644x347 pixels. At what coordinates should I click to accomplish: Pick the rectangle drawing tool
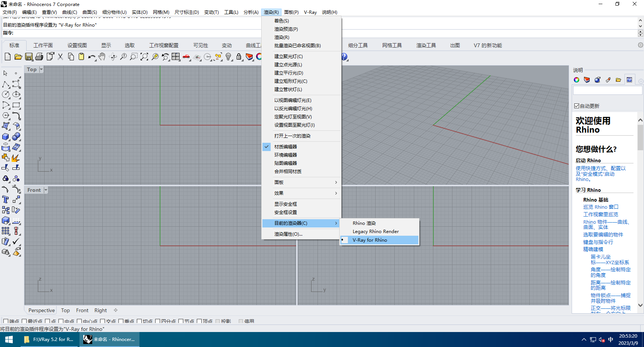tap(16, 105)
